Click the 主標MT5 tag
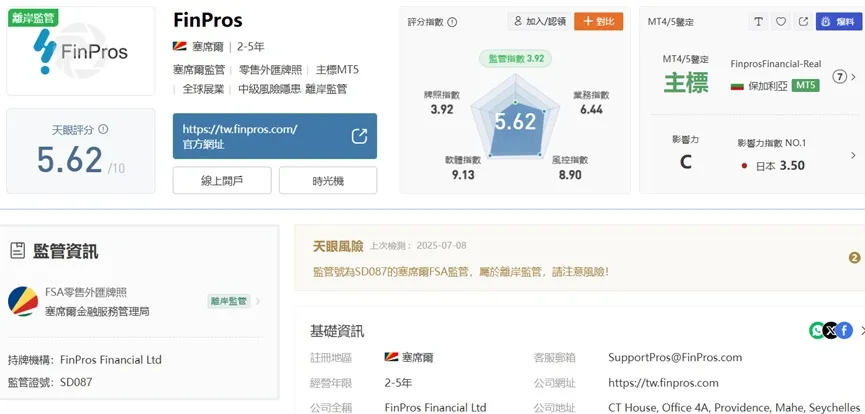Screen dimensions: 865x414 [x=337, y=70]
